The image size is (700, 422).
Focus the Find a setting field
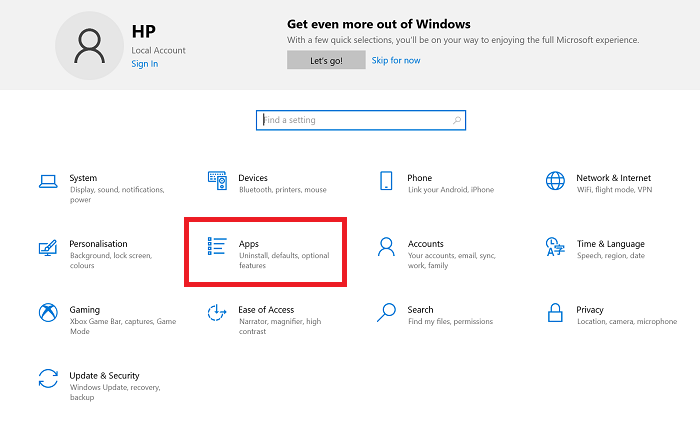click(x=361, y=120)
